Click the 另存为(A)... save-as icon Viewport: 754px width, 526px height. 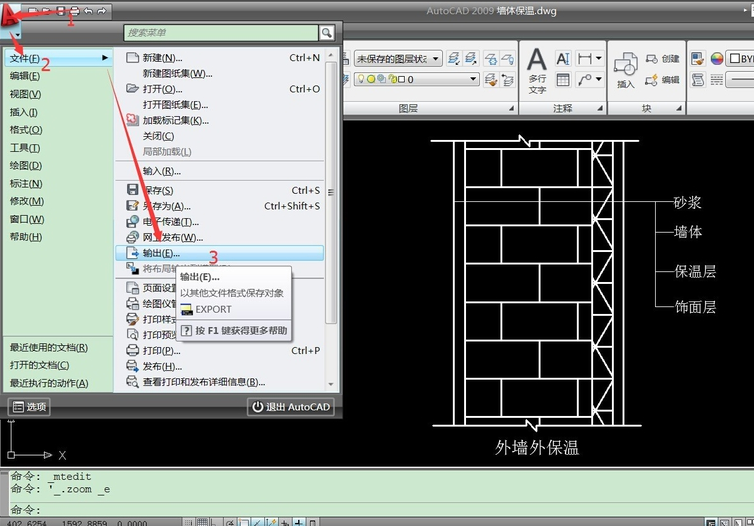pyautogui.click(x=133, y=206)
